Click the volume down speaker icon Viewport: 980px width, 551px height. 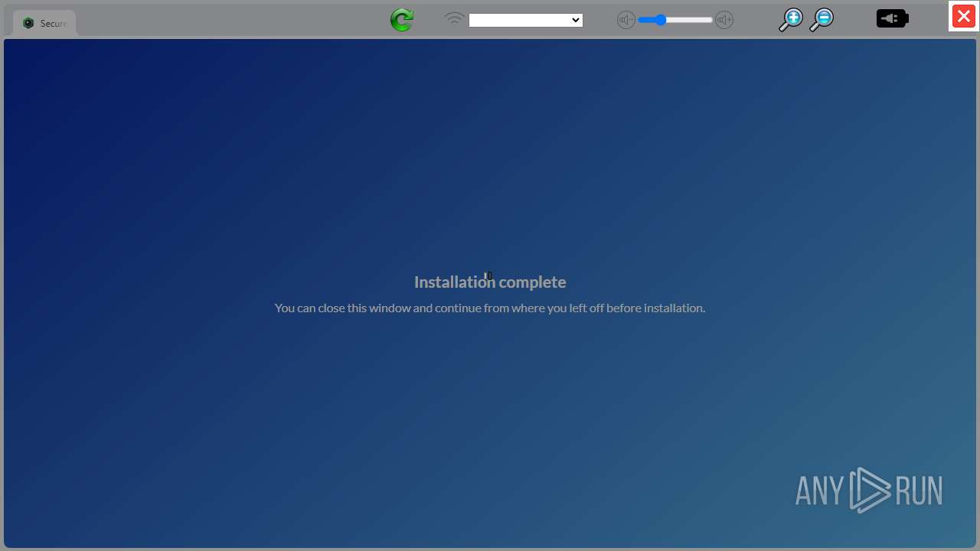pyautogui.click(x=626, y=20)
